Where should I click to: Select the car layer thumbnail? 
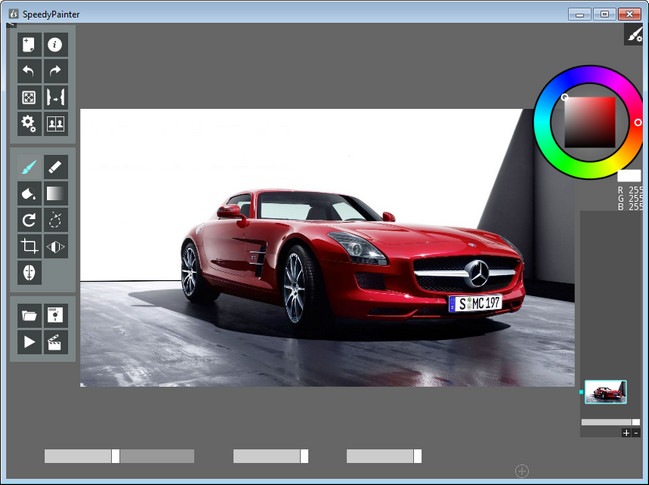click(605, 392)
